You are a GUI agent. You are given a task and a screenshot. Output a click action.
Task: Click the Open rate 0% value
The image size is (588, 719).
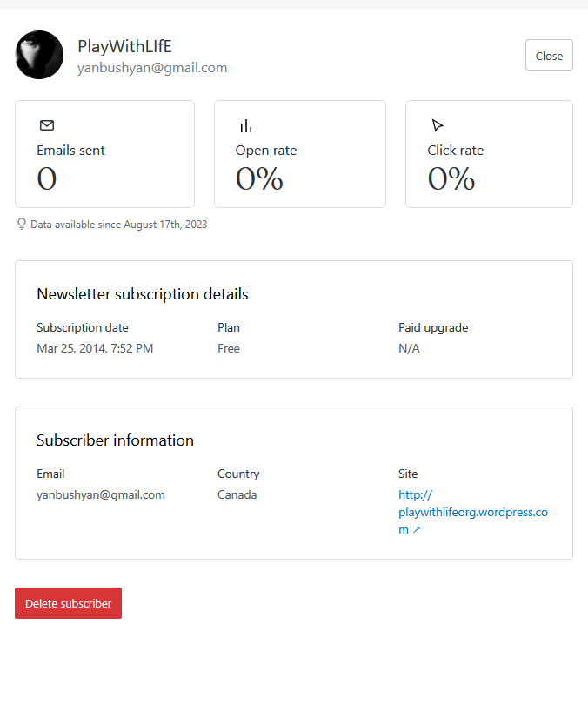click(259, 178)
